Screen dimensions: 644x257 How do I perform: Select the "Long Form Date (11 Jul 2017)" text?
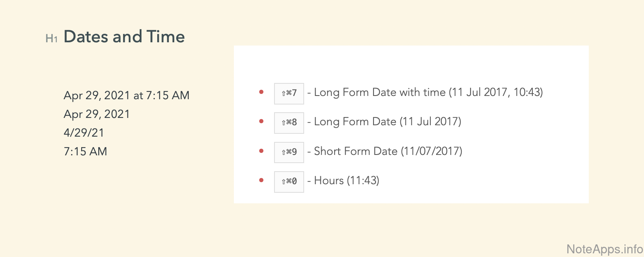click(388, 122)
